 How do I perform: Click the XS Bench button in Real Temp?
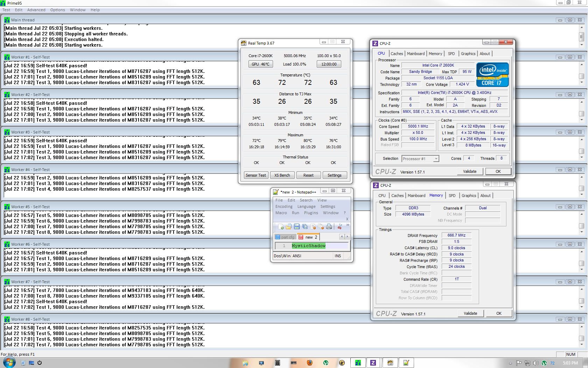(282, 175)
